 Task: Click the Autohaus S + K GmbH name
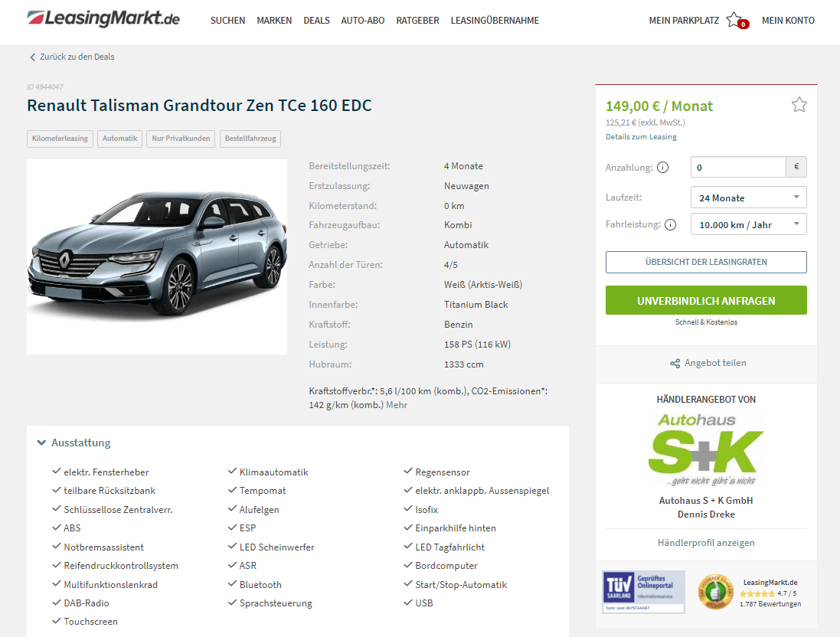(x=706, y=501)
